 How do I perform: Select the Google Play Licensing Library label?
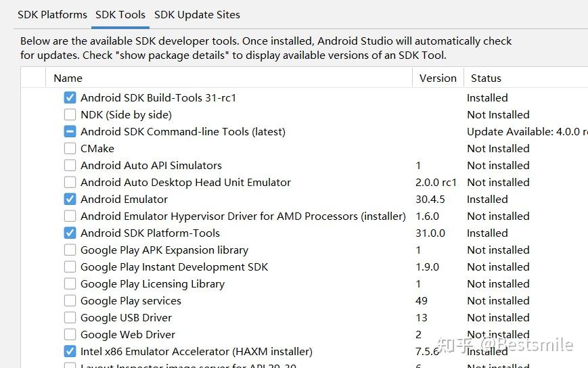(153, 283)
